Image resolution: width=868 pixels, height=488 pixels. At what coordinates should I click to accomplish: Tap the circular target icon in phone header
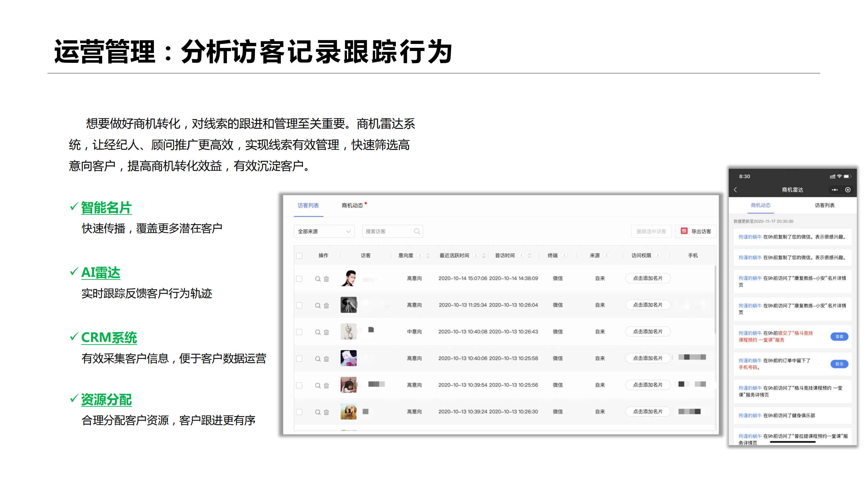pos(848,190)
